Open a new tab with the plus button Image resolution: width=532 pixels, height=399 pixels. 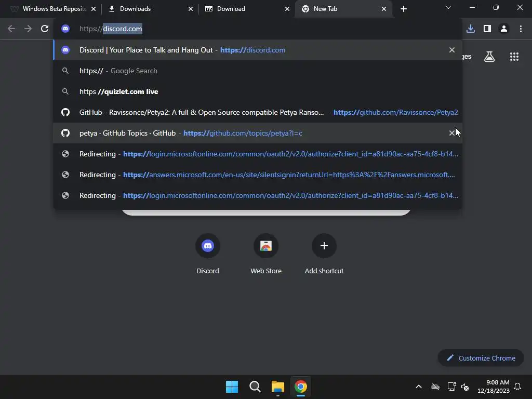pyautogui.click(x=403, y=9)
